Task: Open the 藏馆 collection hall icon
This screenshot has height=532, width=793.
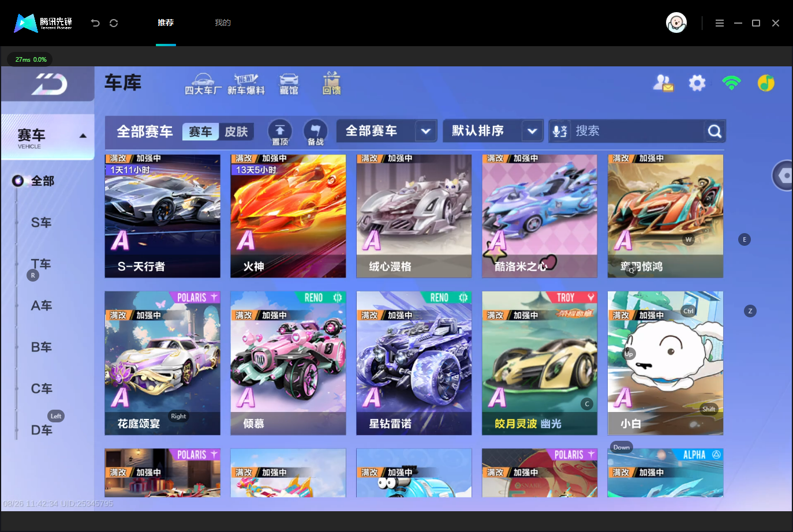Action: 289,84
